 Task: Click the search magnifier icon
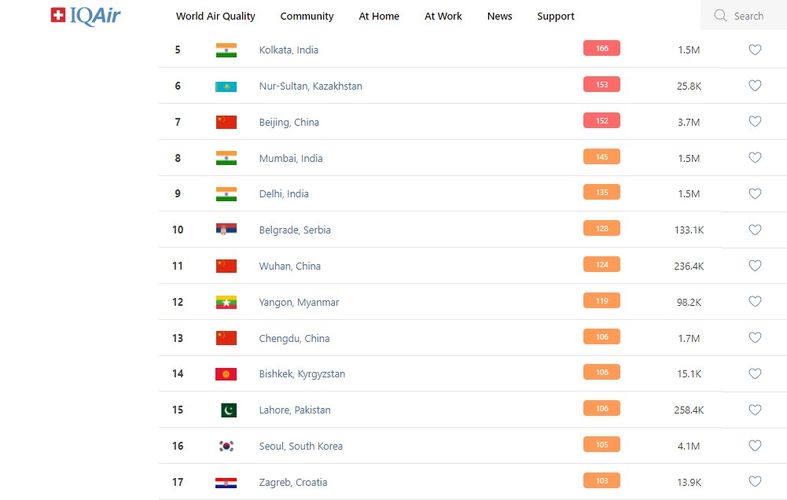[720, 16]
